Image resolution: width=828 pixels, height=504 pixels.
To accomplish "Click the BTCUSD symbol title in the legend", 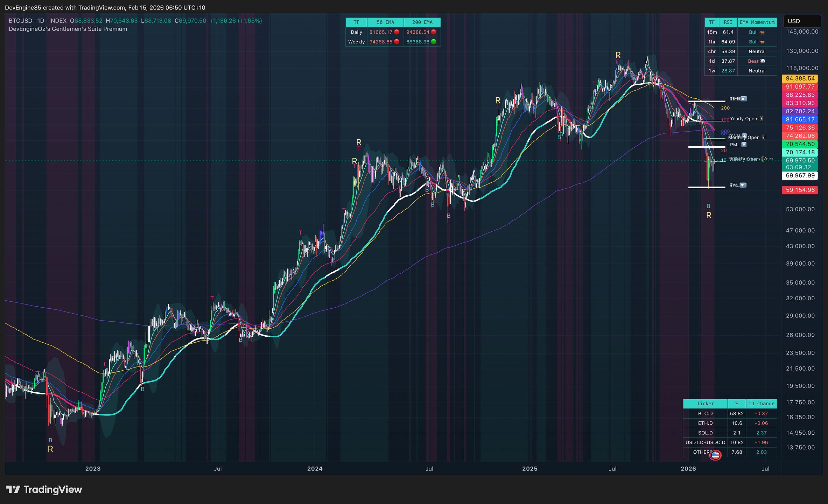I will point(20,21).
